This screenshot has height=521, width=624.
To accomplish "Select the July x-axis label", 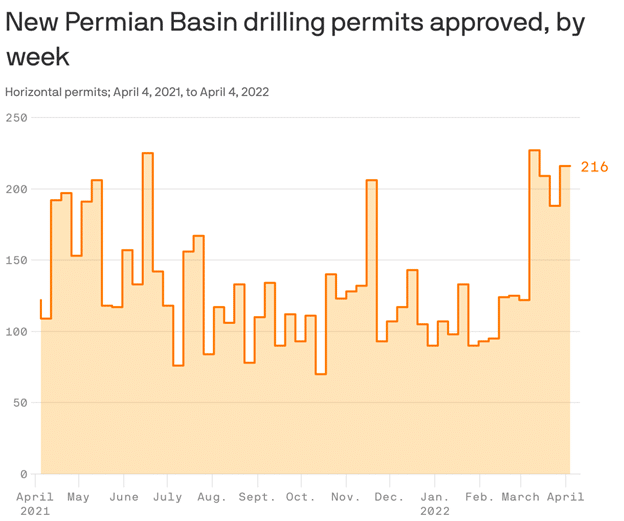I will pyautogui.click(x=167, y=496).
